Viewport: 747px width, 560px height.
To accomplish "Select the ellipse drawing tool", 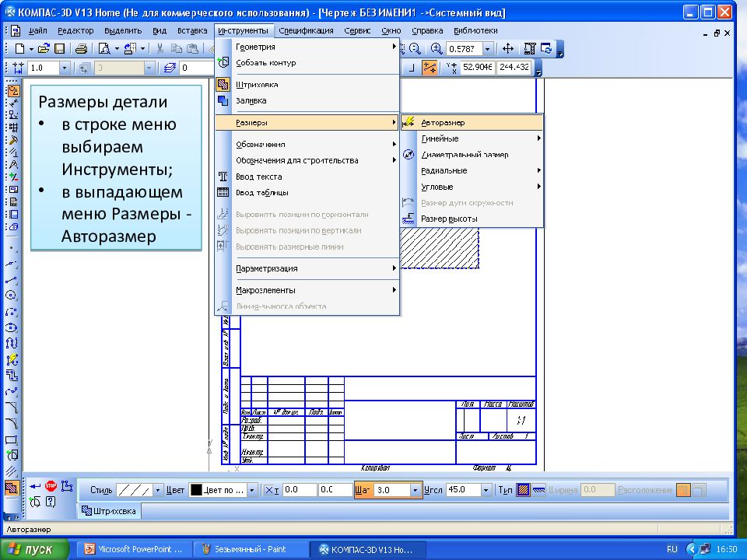I will (x=12, y=327).
